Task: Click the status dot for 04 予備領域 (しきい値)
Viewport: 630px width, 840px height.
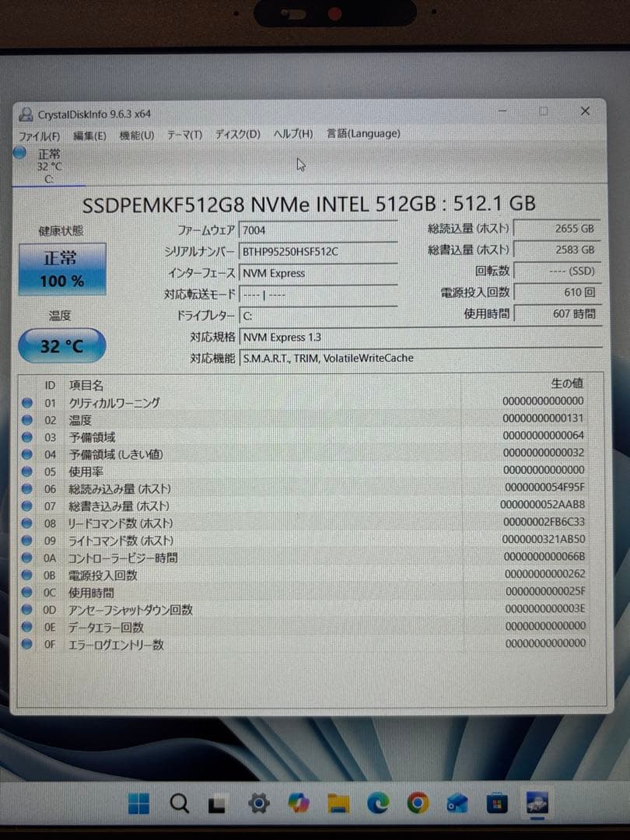Action: coord(26,454)
